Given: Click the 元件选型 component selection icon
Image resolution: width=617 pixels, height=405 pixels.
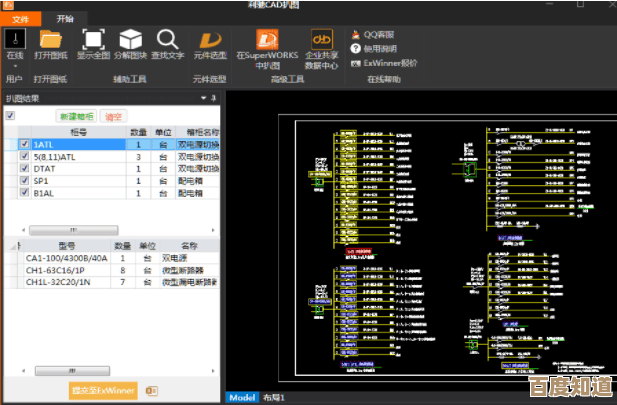Looking at the screenshot, I should coord(209,40).
